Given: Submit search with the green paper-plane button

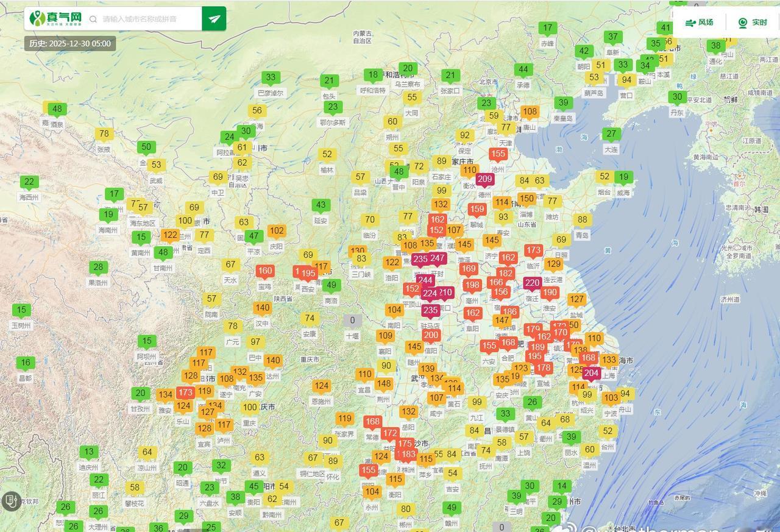Looking at the screenshot, I should 214,19.
